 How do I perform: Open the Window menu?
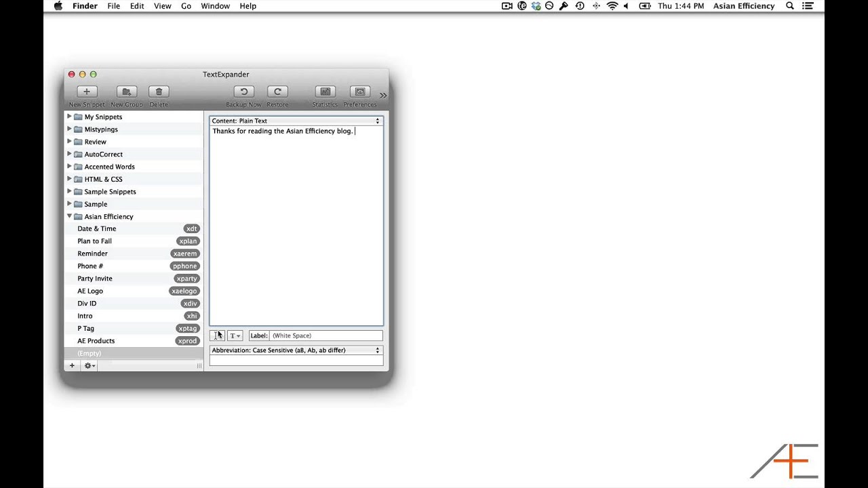coord(215,6)
